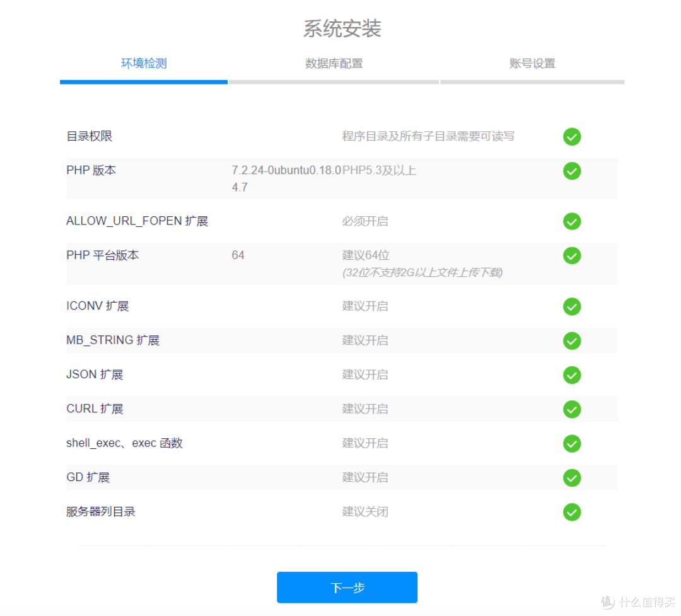Click the green check icon for 目录权限
The image size is (681, 616).
point(572,137)
